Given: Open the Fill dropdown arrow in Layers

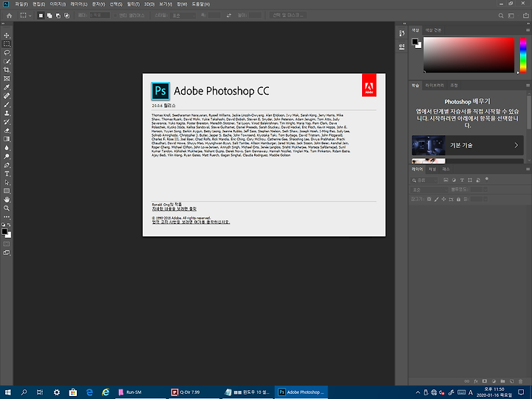Looking at the screenshot, I should click(x=485, y=199).
